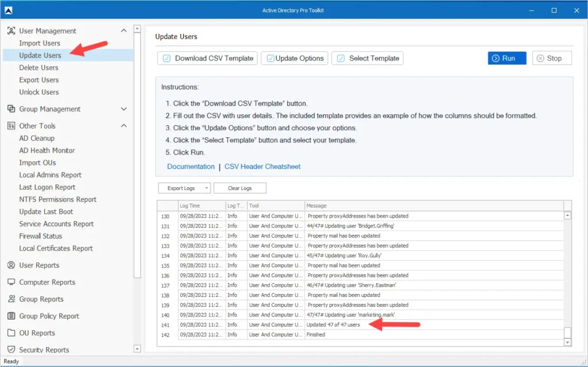Image resolution: width=588 pixels, height=367 pixels.
Task: Click 'Ready' status bar text
Action: (11, 361)
